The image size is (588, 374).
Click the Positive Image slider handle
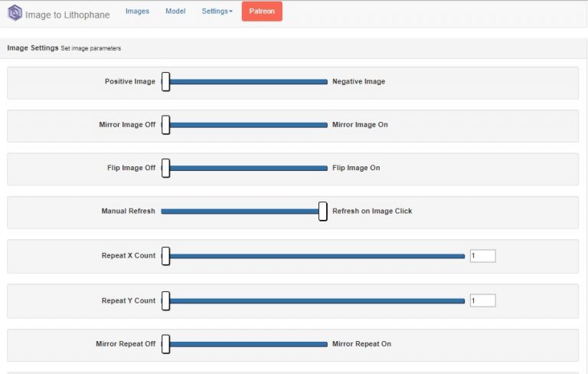point(165,82)
